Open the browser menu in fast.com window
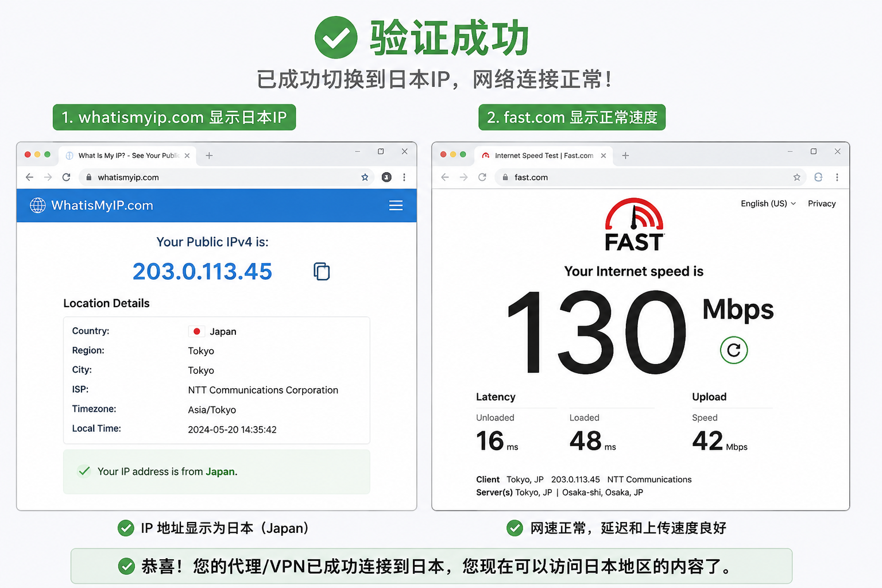This screenshot has height=588, width=882. click(837, 177)
